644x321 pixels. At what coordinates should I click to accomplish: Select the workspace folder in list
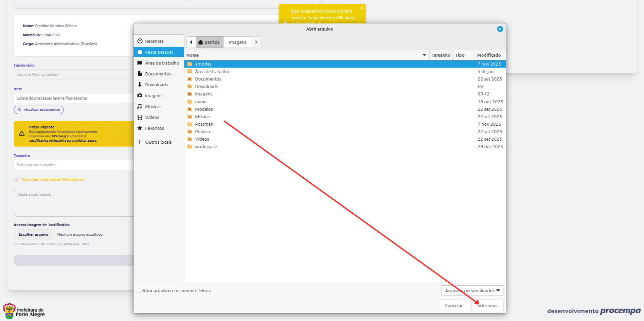(206, 146)
